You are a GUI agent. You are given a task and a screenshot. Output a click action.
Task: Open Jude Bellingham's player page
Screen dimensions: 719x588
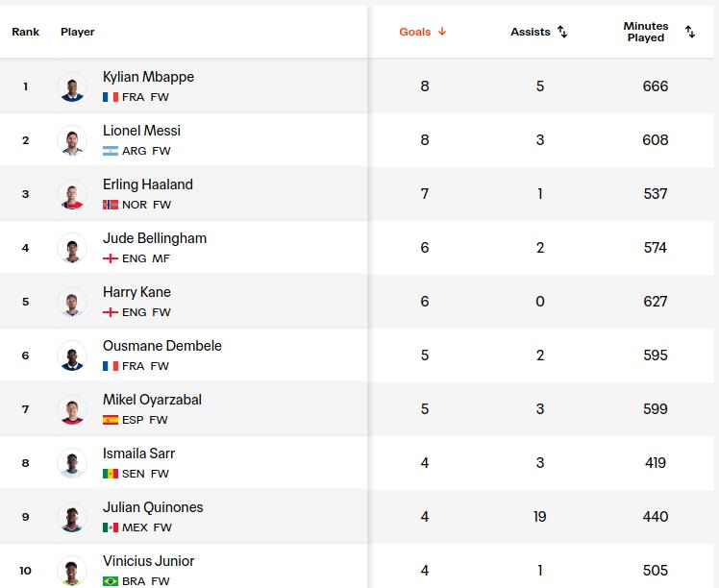(155, 238)
